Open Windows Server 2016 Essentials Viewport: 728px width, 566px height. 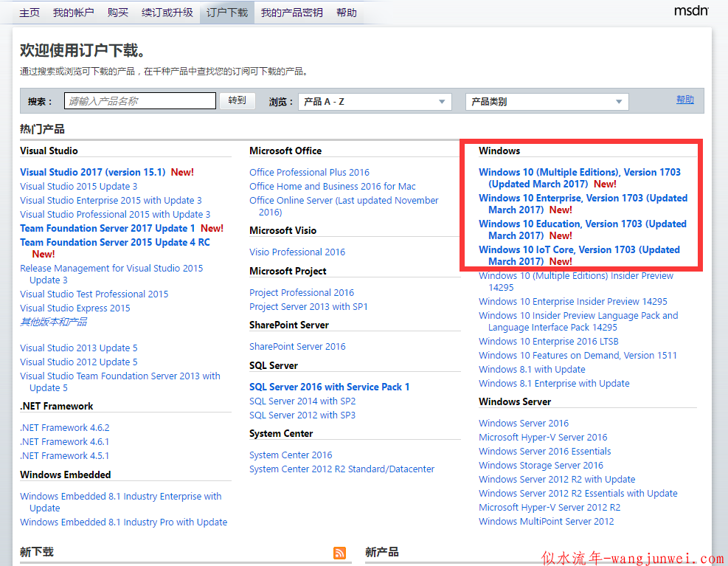(545, 451)
